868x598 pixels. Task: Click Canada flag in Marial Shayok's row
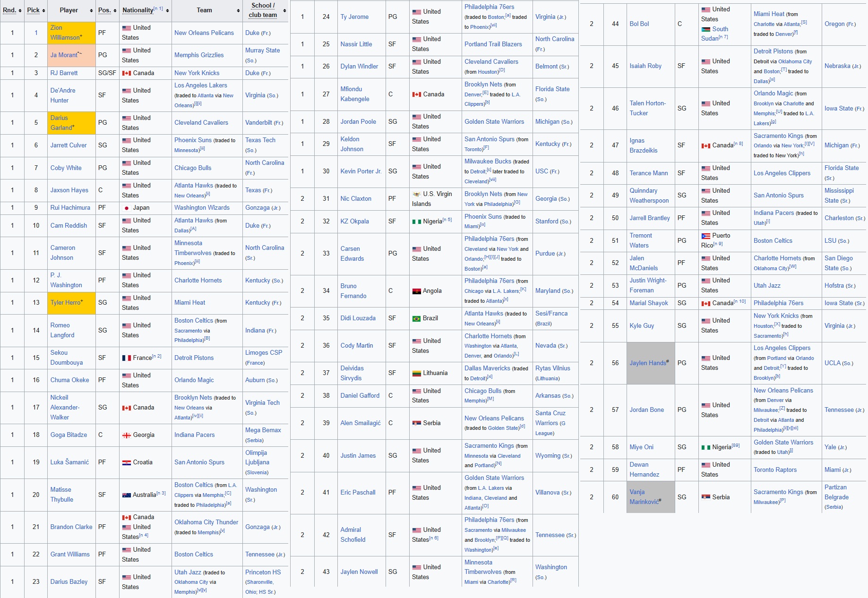(705, 303)
